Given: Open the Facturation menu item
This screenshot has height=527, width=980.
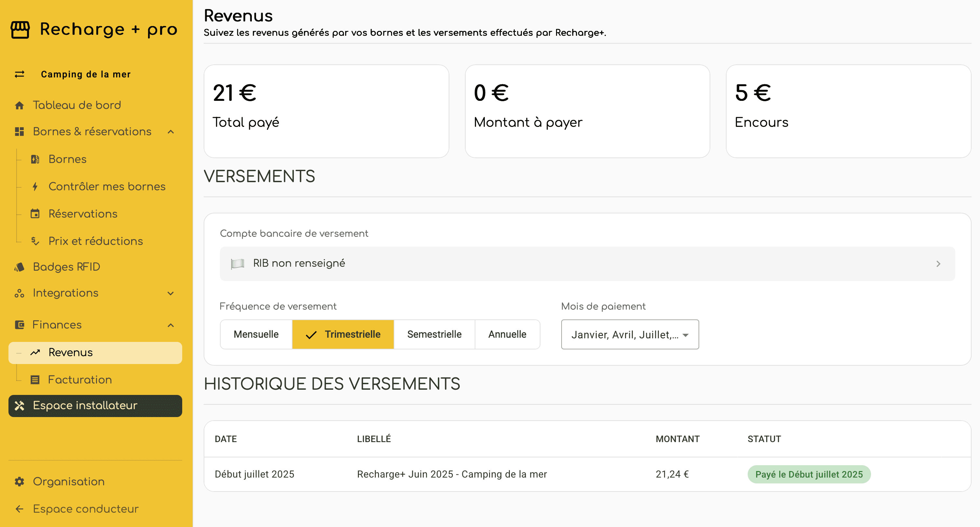Looking at the screenshot, I should pos(80,380).
